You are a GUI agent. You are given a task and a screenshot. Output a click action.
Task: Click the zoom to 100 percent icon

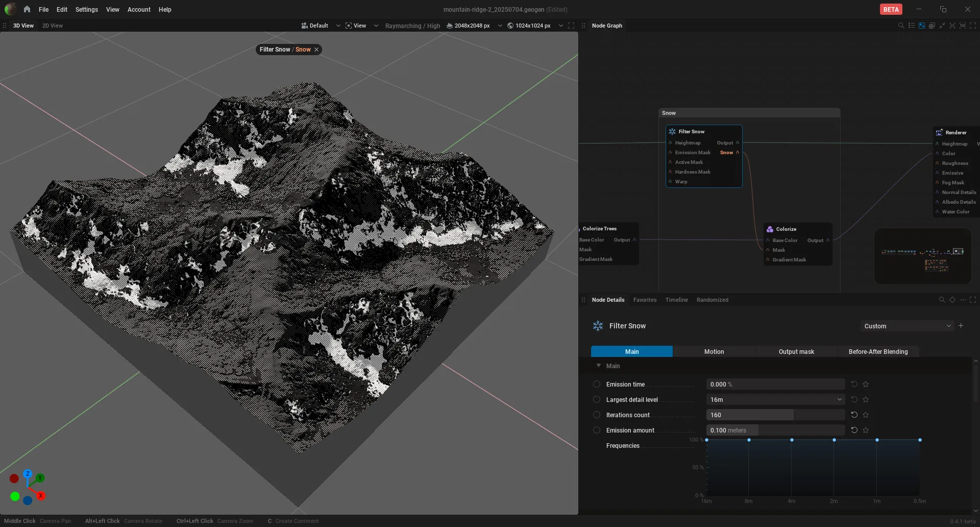(963, 26)
